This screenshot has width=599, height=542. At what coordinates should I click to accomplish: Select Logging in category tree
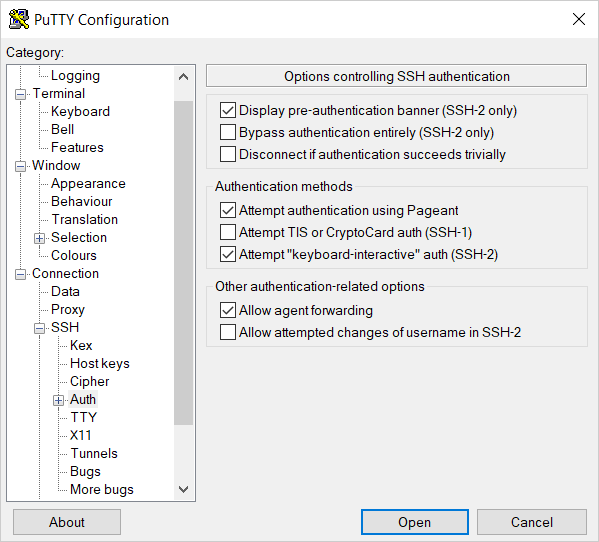[75, 76]
